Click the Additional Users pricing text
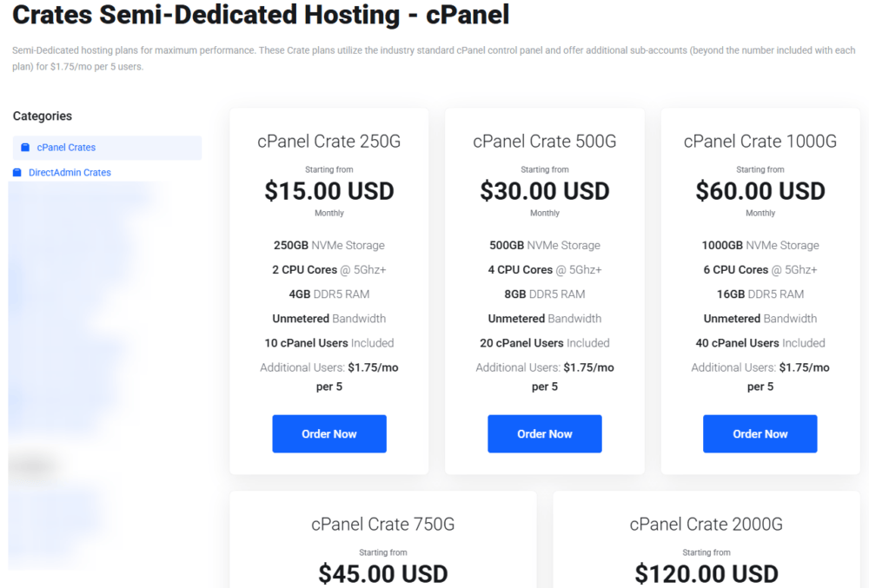This screenshot has width=869, height=588. 328,376
